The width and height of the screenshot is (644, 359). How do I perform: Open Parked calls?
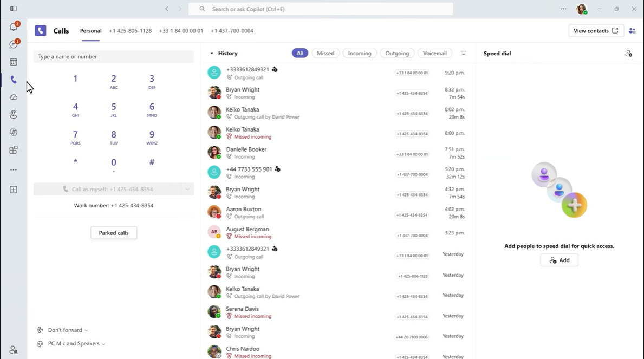(114, 233)
